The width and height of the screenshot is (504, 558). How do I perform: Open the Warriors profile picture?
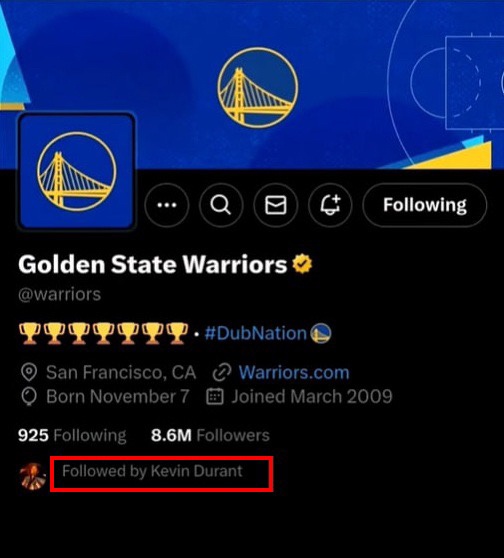point(76,171)
